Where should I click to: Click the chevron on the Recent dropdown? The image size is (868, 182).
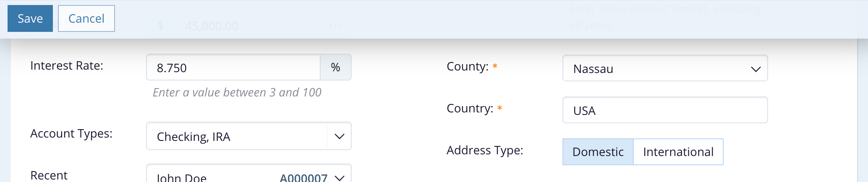(339, 178)
